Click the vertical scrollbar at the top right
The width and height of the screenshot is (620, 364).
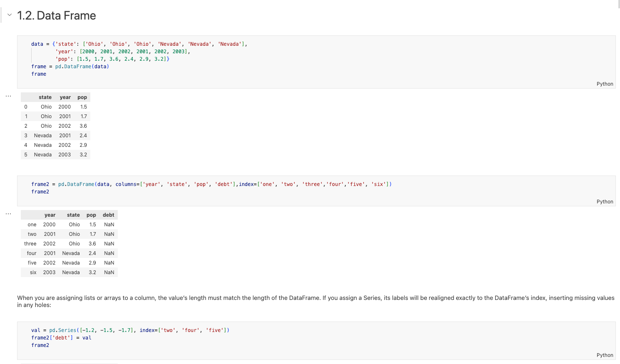coord(618,4)
